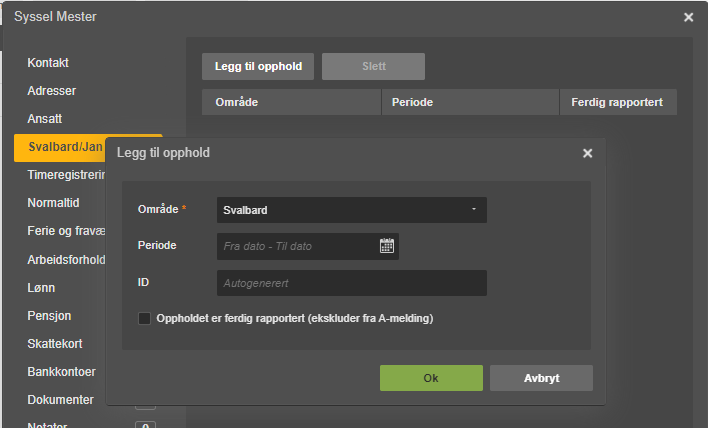Sort by the Periode column header

470,102
